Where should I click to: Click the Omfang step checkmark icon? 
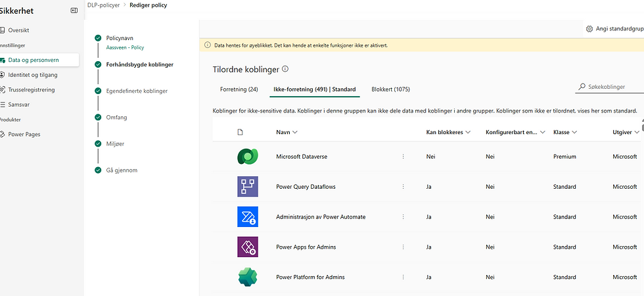click(x=98, y=117)
